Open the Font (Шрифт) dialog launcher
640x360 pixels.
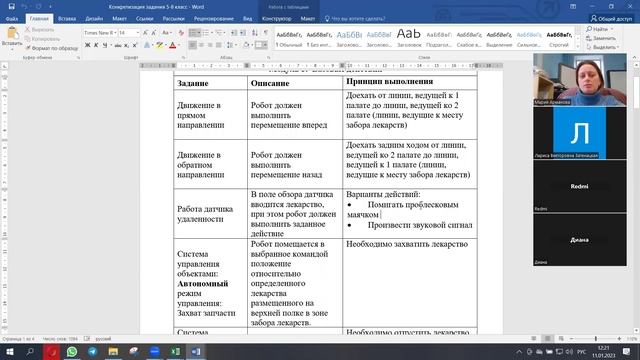pyautogui.click(x=183, y=58)
